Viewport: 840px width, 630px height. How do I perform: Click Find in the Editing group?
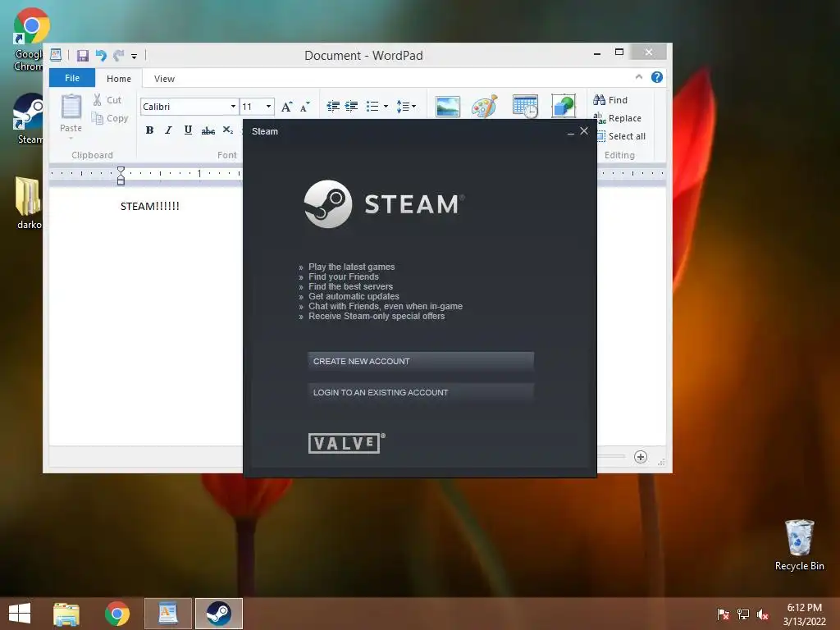[610, 99]
